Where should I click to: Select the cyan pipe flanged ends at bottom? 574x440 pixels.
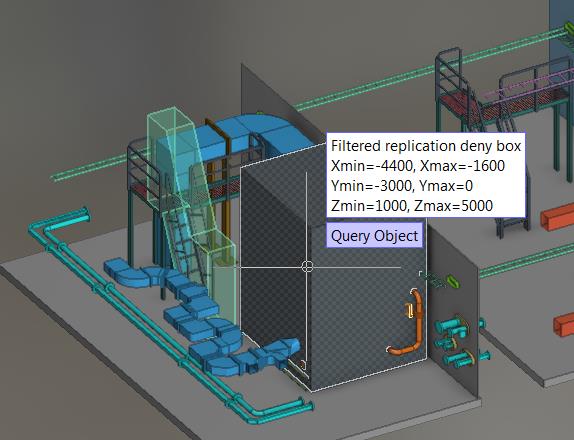tap(308, 404)
